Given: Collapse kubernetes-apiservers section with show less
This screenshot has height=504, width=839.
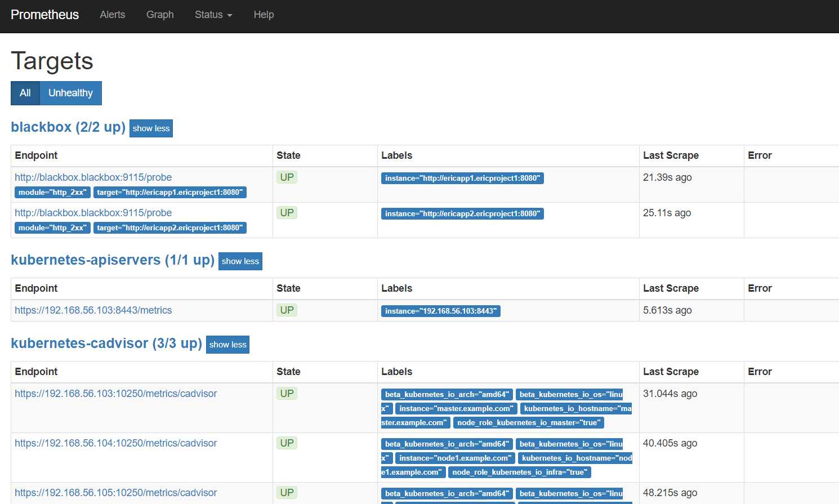Looking at the screenshot, I should click(x=240, y=261).
